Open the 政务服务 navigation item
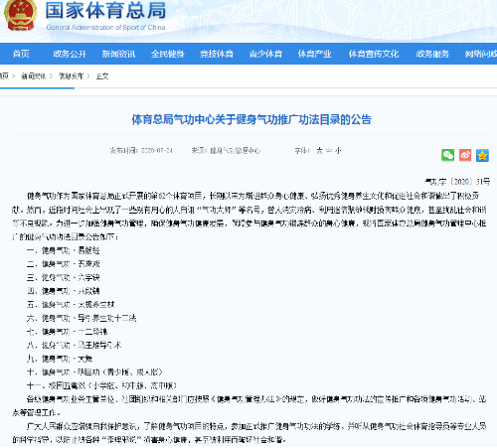The image size is (497, 448). coord(432,54)
